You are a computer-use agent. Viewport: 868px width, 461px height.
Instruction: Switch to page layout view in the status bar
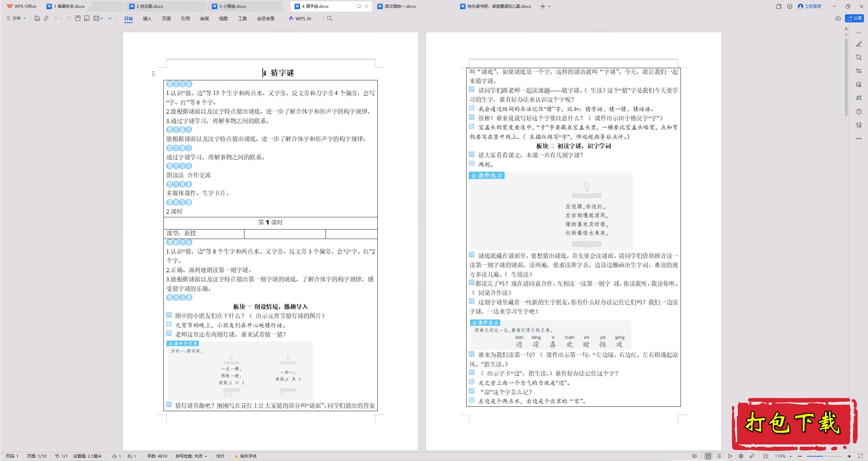(708, 456)
